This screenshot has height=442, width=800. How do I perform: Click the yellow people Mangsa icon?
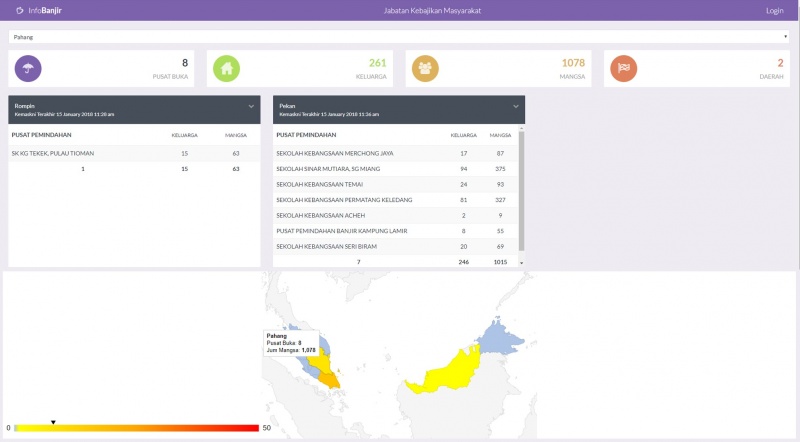[425, 68]
